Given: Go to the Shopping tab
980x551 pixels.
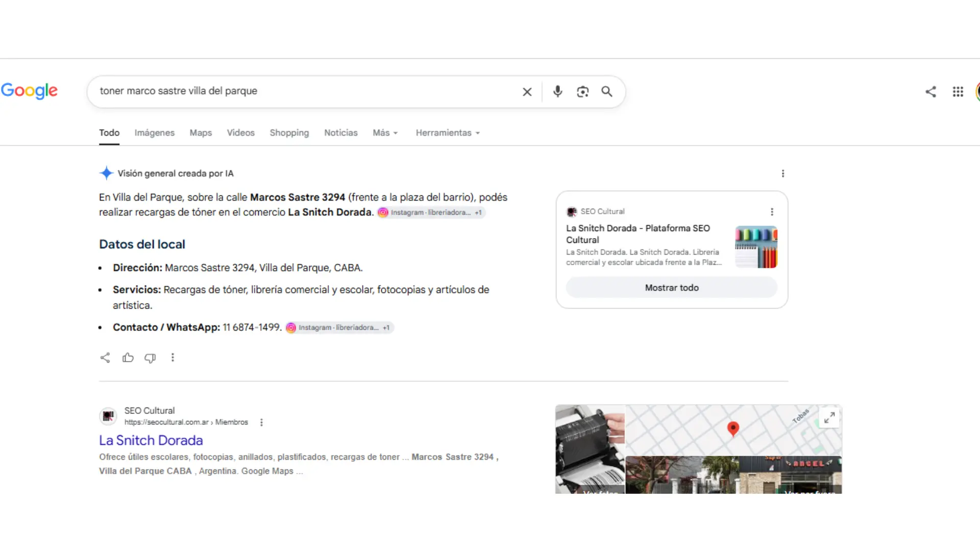Looking at the screenshot, I should 289,133.
